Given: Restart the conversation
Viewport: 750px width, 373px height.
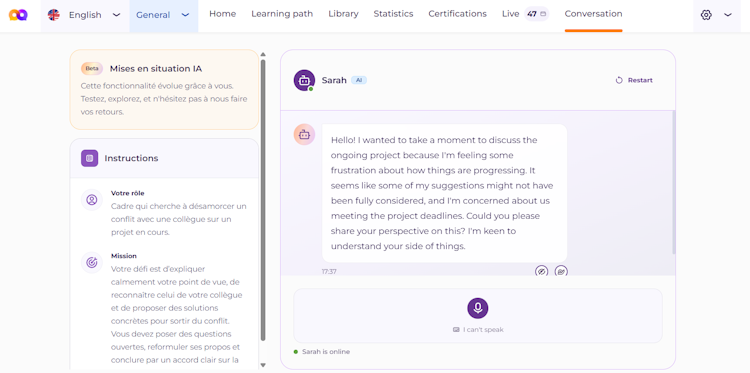Looking at the screenshot, I should (634, 80).
